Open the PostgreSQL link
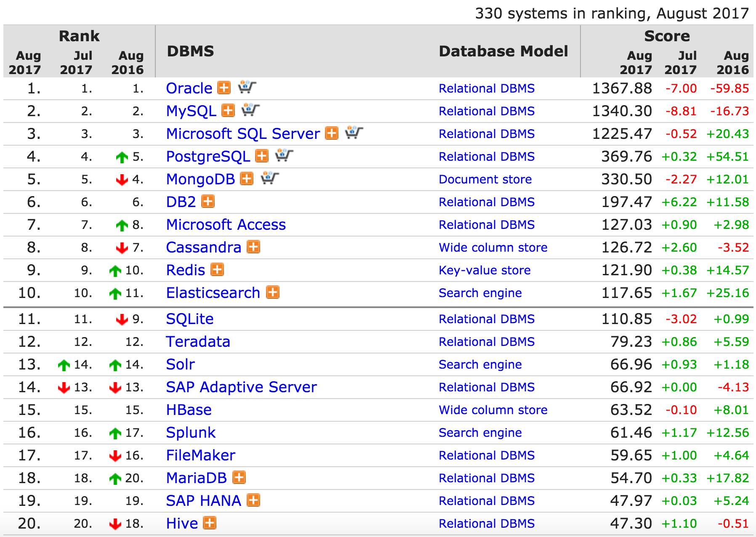The image size is (756, 537). (208, 157)
